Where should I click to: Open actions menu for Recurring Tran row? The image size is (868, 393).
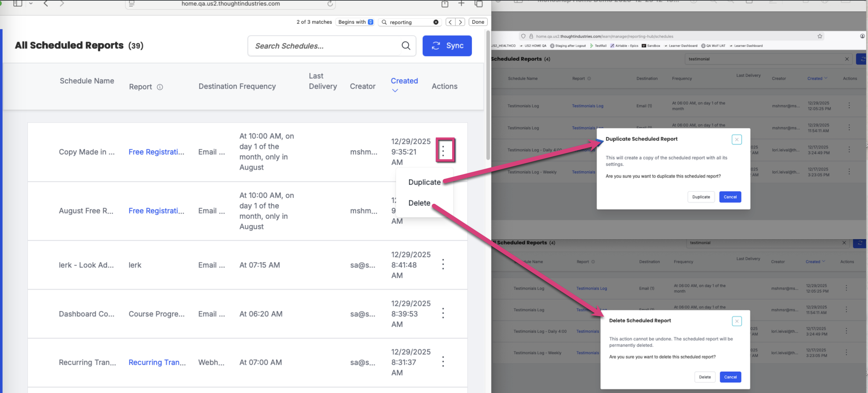(443, 362)
